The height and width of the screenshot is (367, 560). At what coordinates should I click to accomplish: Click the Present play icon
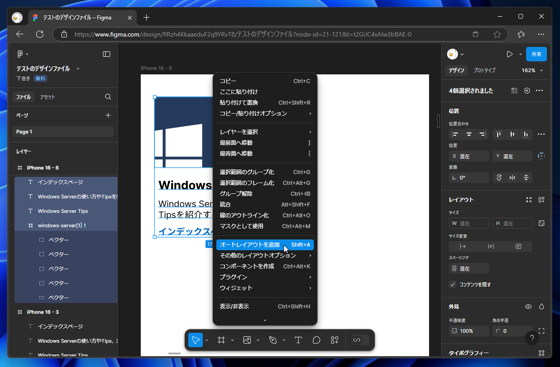(510, 54)
